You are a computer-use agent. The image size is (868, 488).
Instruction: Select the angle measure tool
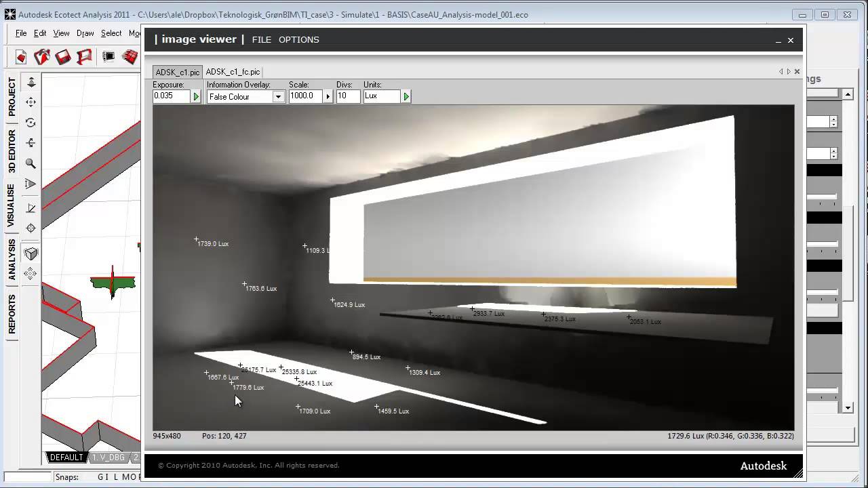pyautogui.click(x=31, y=208)
